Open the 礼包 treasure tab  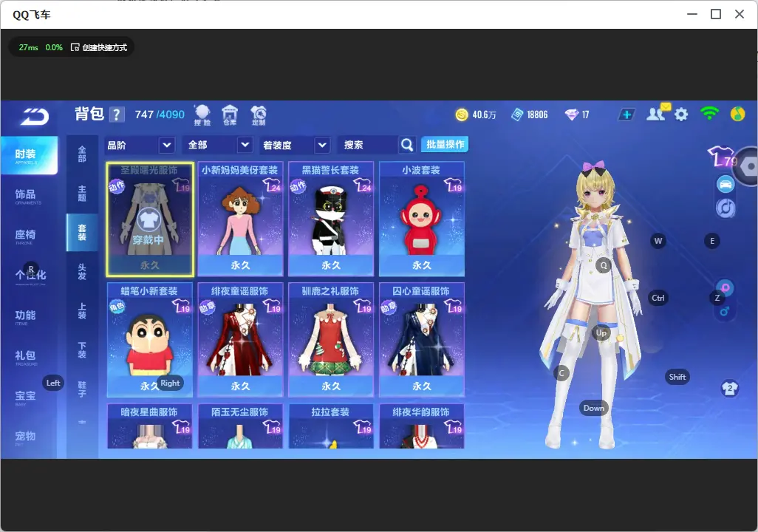tap(29, 357)
